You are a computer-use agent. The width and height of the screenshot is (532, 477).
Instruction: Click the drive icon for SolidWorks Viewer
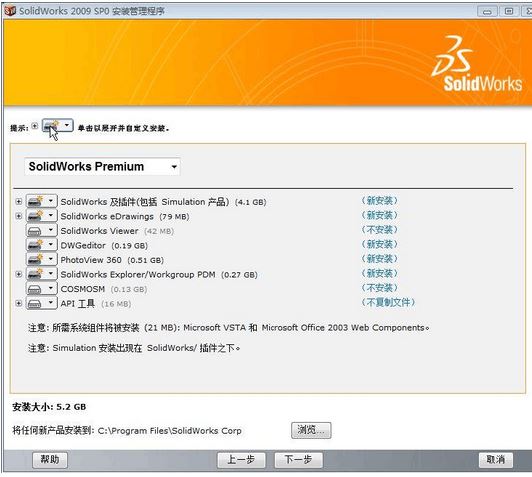[35, 231]
